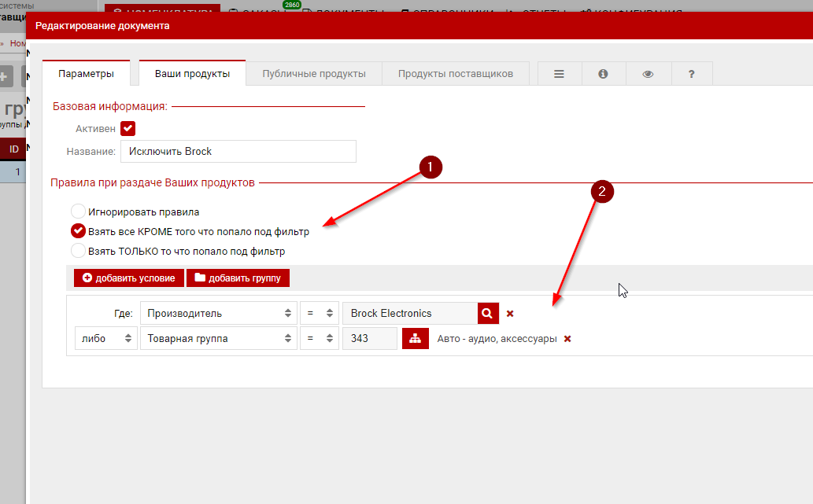This screenshot has width=813, height=504.
Task: Open the question mark help tab
Action: (691, 74)
